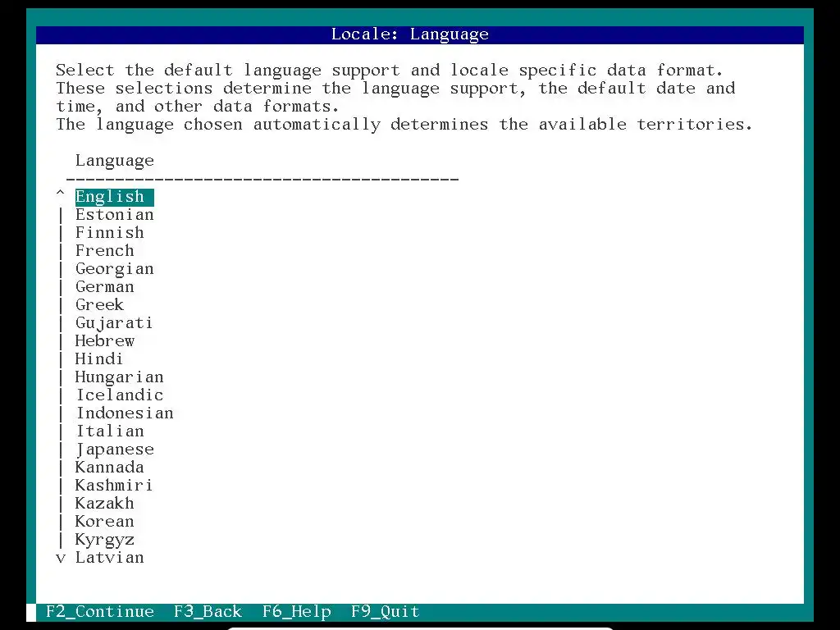Image resolution: width=840 pixels, height=630 pixels.
Task: Select Kazakh language
Action: coord(104,504)
